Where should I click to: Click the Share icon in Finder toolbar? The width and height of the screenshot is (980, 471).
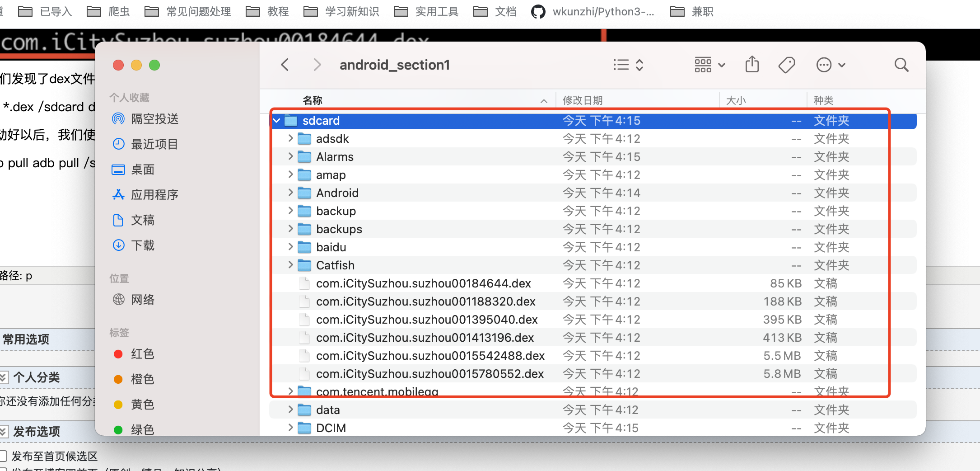coord(752,65)
